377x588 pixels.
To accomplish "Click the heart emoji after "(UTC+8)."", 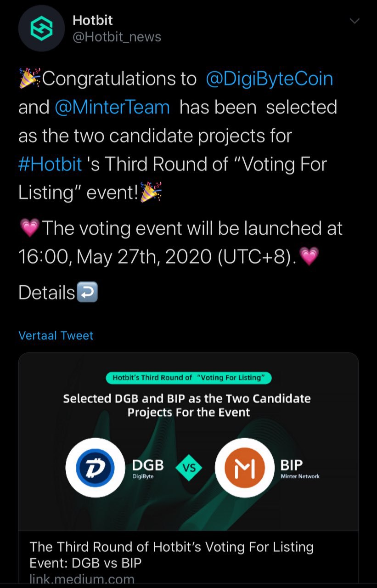I will click(x=309, y=256).
